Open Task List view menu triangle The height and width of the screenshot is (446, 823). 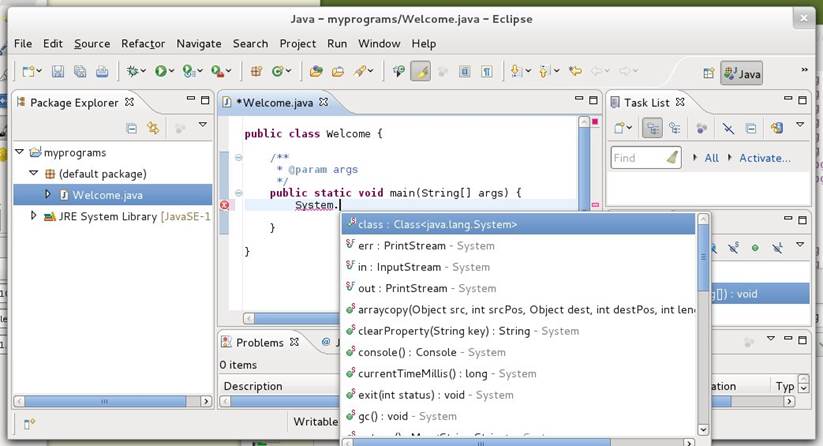(x=800, y=124)
